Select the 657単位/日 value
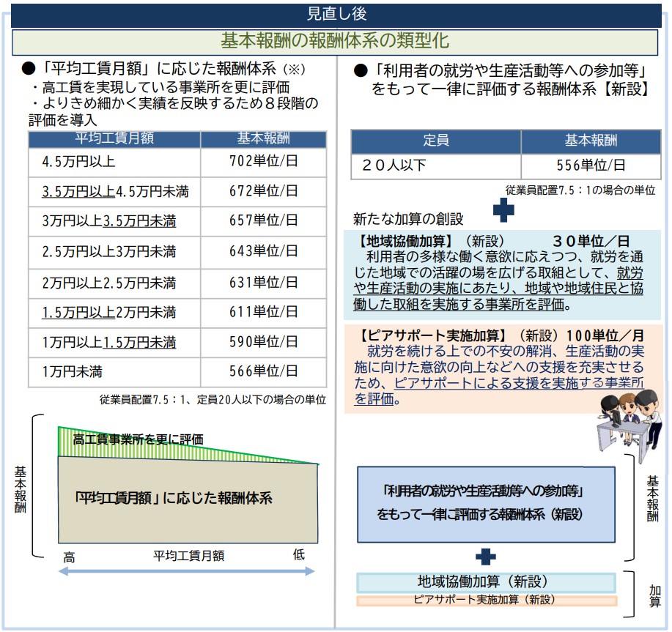Viewport: 672px width, 632px height. point(264,221)
